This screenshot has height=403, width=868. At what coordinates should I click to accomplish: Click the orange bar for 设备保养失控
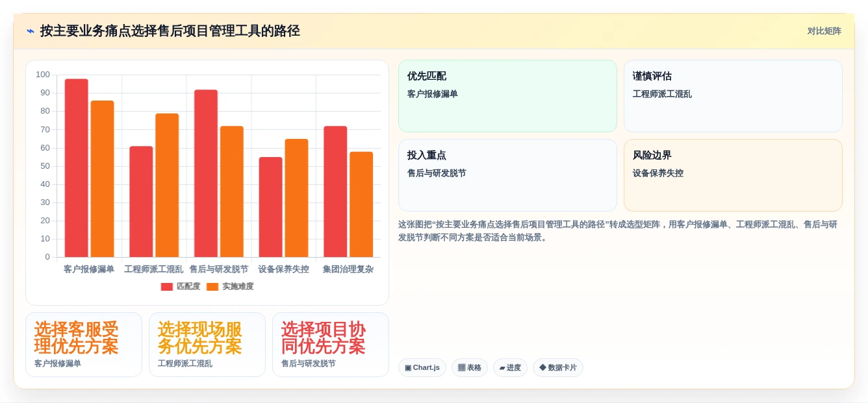pos(297,198)
